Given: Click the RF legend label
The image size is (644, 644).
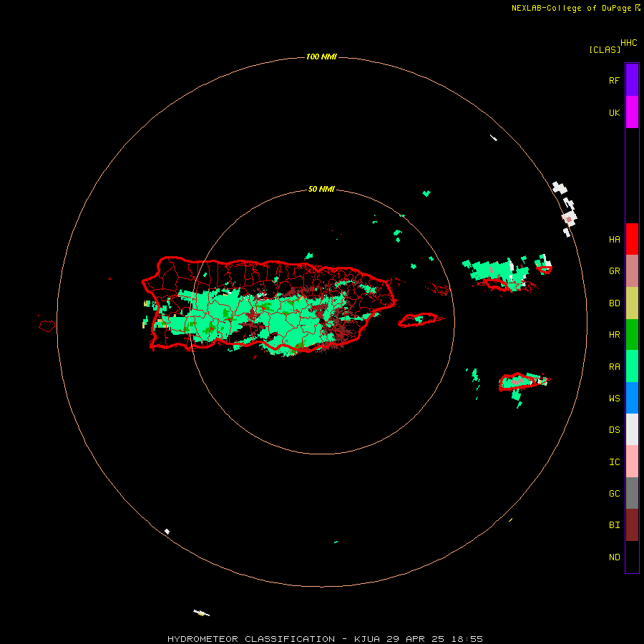Looking at the screenshot, I should (614, 80).
